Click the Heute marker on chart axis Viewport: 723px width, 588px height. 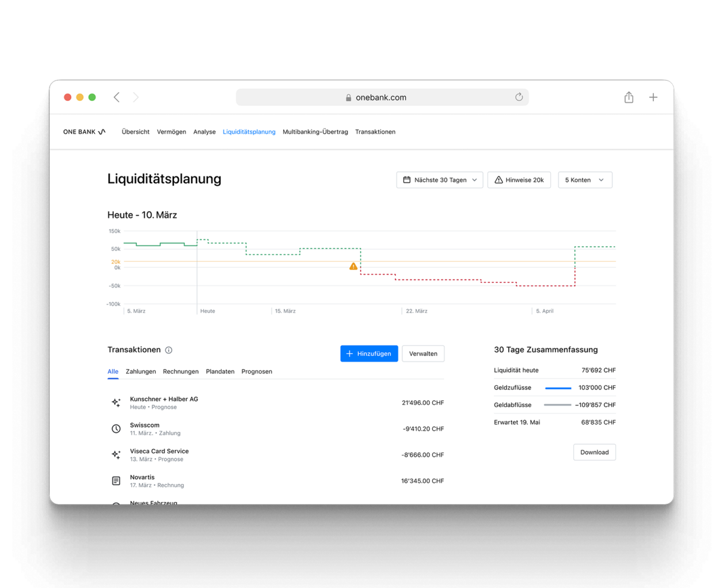[208, 311]
